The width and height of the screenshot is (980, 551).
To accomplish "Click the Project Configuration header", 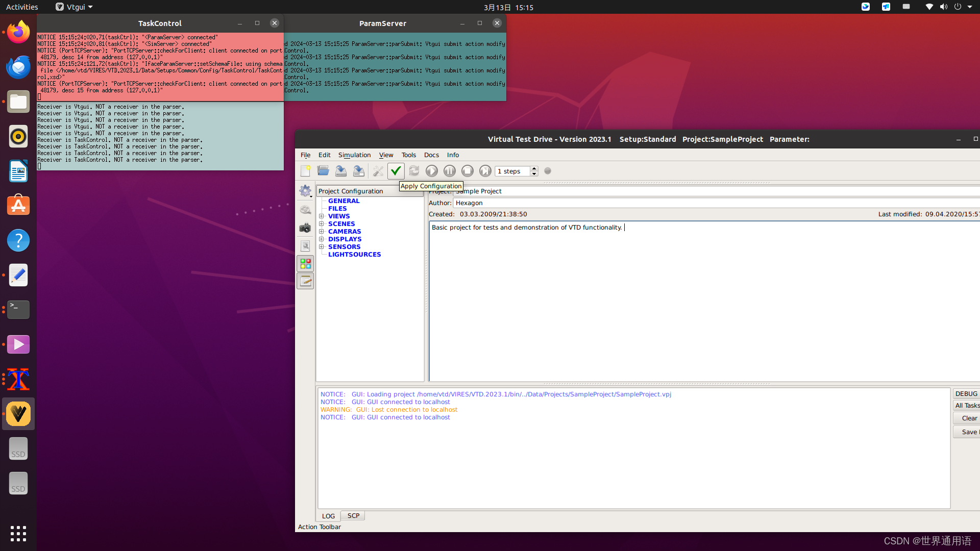I will point(370,191).
